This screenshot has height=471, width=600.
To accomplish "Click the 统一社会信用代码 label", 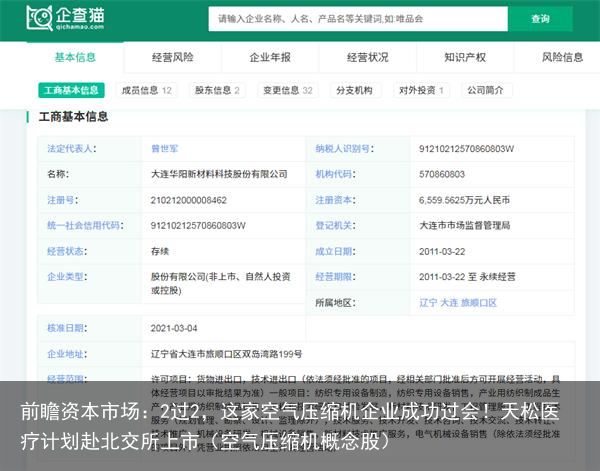I will coord(85,225).
